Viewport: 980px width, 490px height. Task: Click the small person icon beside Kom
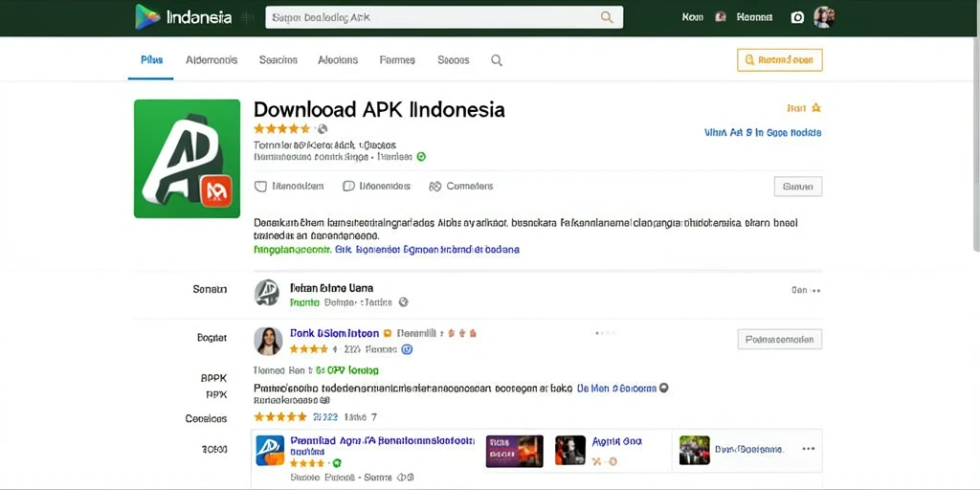[720, 17]
